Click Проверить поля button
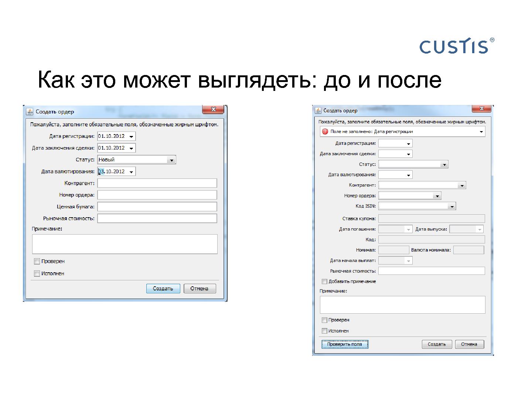Screen dimensions: 532x399 [x=345, y=344]
